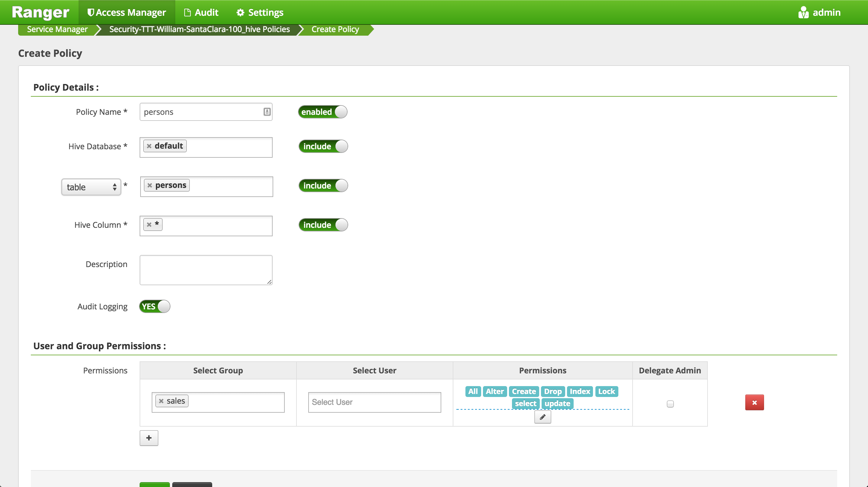
Task: Click the contact icon inside the Policy Name field
Action: pyautogui.click(x=267, y=112)
